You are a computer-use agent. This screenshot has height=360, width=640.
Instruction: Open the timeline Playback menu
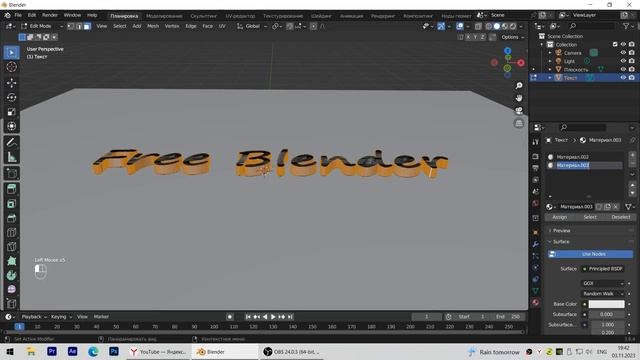coord(34,317)
